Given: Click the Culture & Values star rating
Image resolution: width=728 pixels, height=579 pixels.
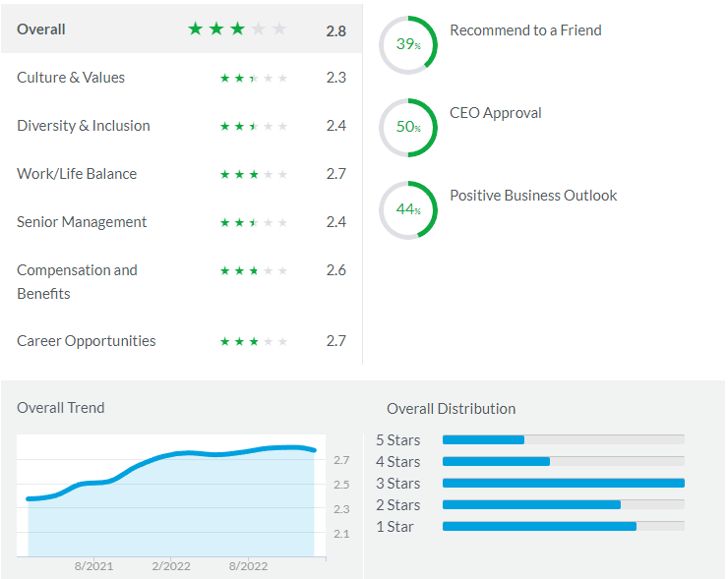Looking at the screenshot, I should 254,78.
